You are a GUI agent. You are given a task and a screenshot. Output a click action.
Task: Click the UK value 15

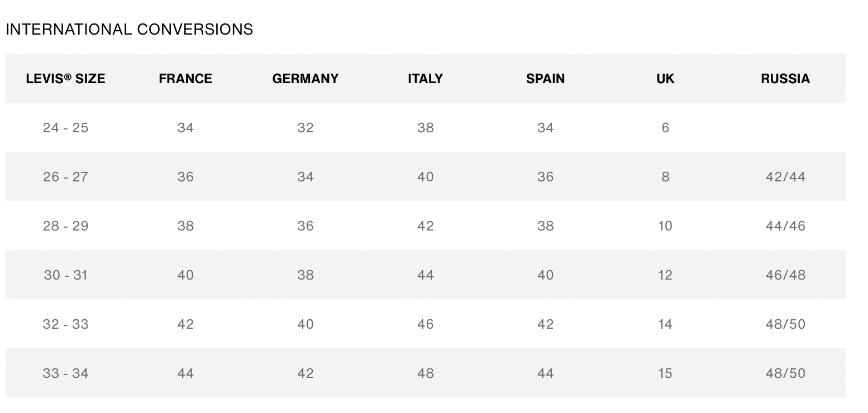pos(665,373)
